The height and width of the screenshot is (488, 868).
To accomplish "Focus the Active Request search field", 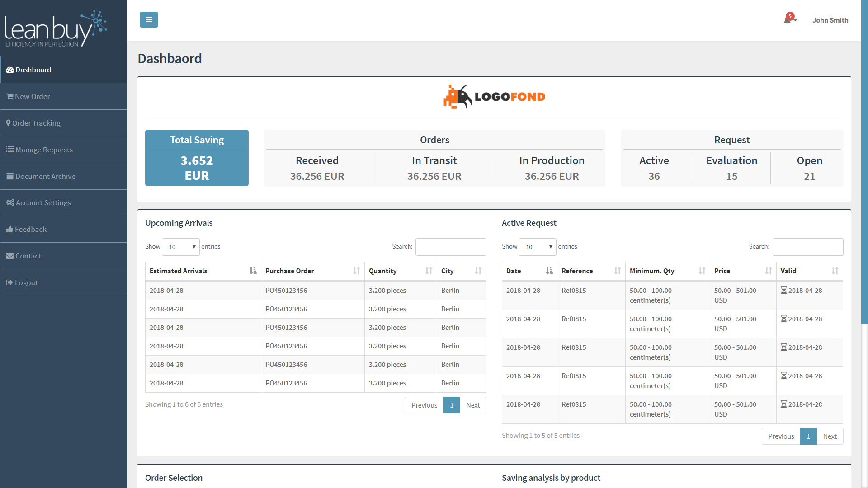I will pyautogui.click(x=808, y=247).
